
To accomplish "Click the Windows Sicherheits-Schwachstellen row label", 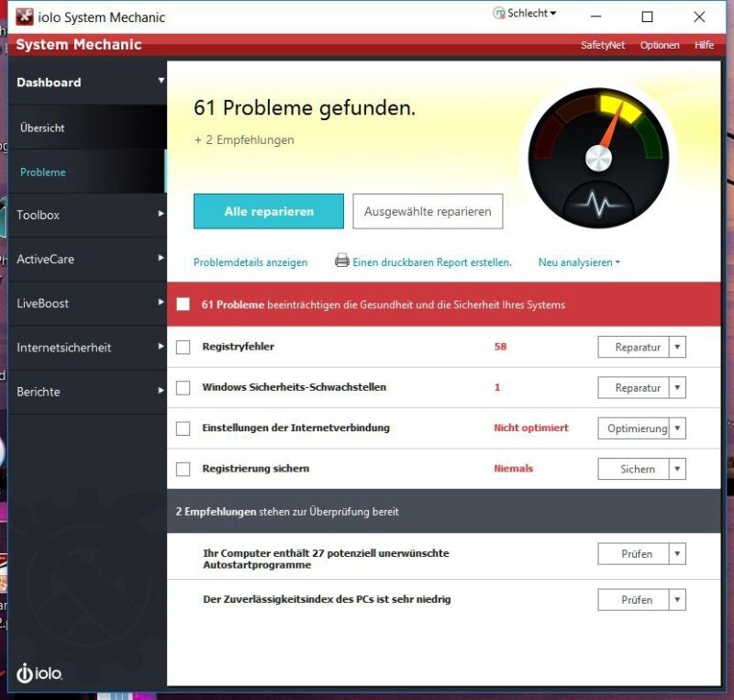I will pyautogui.click(x=294, y=387).
